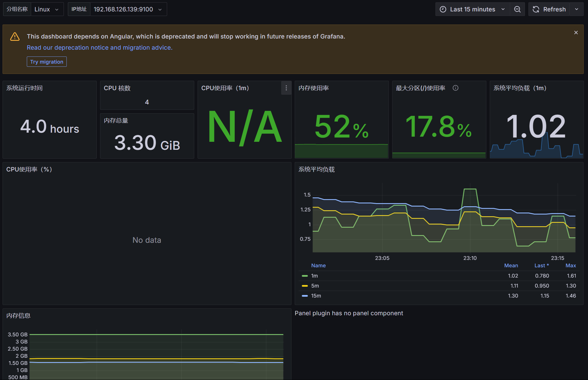Dismiss the Angular deprecation banner with the X

coord(576,33)
